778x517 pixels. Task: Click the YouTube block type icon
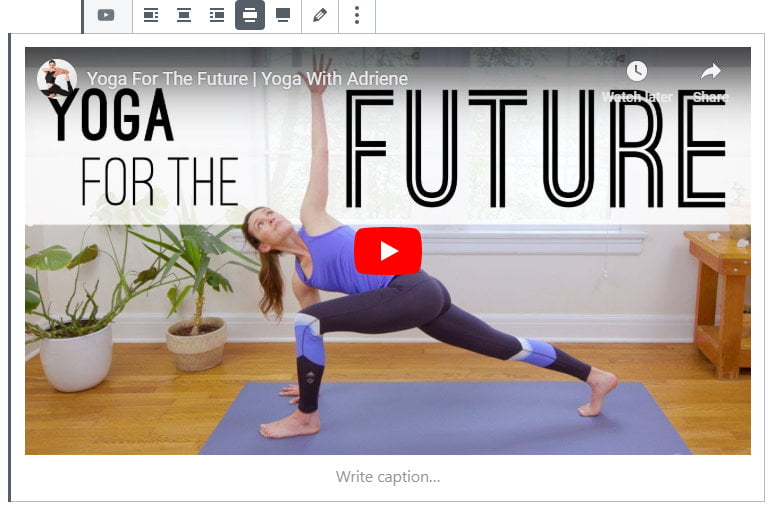pos(106,15)
